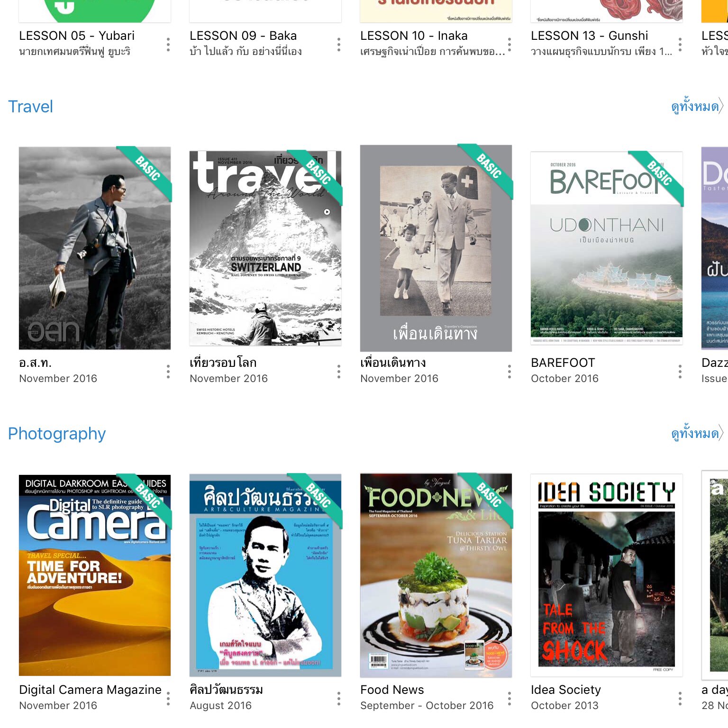The image size is (728, 728).
Task: Open three-dot menu for เพื่อนเดินทาง magazine
Action: coord(510,371)
